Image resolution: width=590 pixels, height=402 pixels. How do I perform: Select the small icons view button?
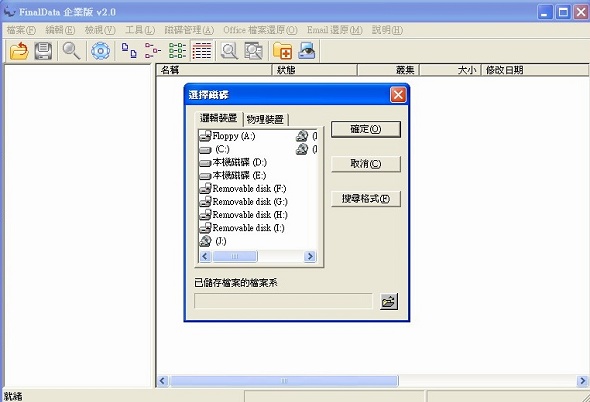click(x=153, y=51)
